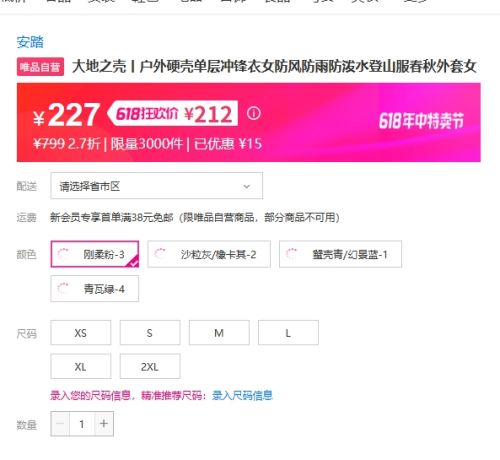Select color 刚柔粉-3
The width and height of the screenshot is (500, 460).
(x=95, y=254)
